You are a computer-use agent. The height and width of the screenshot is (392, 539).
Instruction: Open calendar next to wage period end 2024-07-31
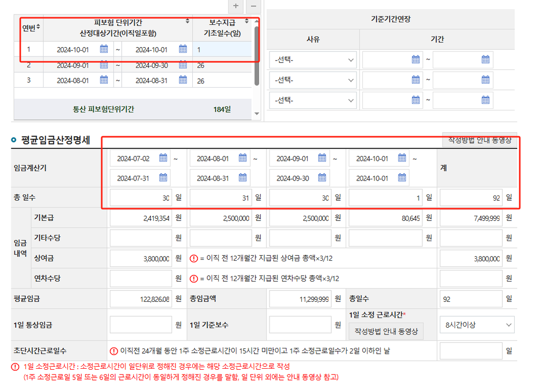pos(163,178)
